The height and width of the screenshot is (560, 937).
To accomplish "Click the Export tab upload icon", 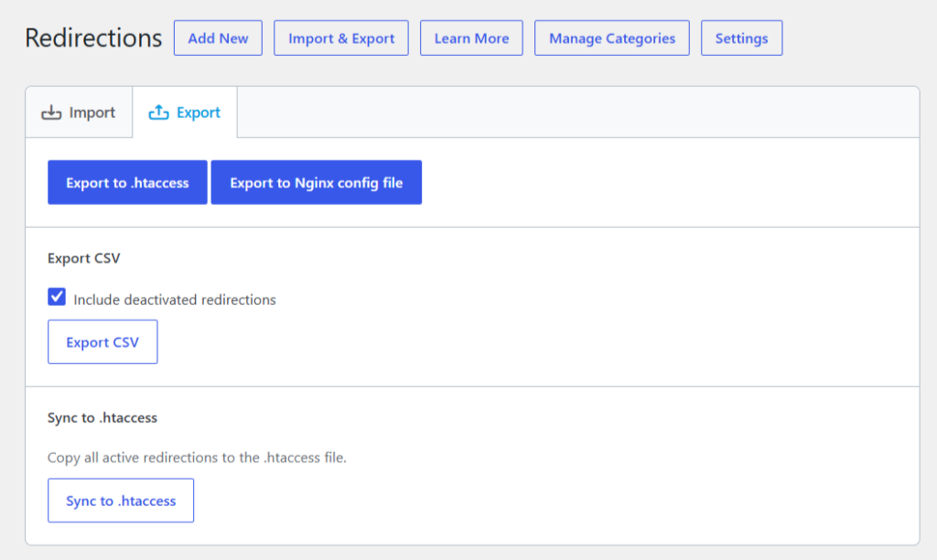I will pos(158,113).
